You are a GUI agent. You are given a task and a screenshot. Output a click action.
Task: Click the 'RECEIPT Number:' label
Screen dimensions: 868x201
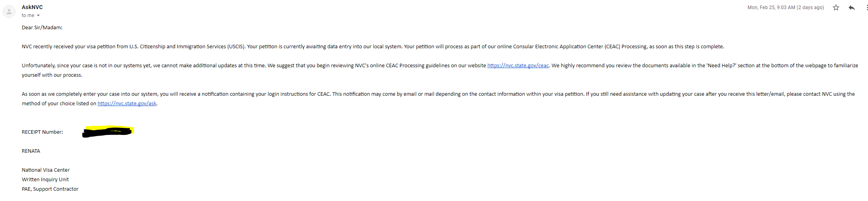pos(42,132)
